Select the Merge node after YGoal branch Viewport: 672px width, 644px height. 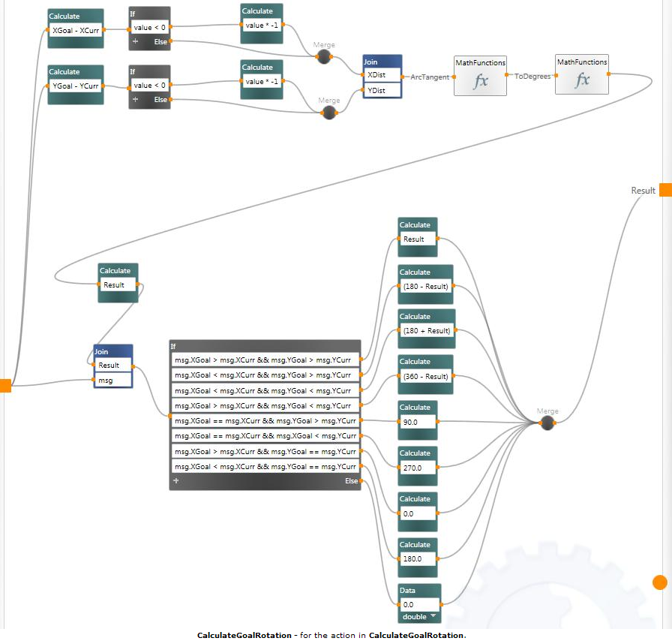(x=329, y=113)
